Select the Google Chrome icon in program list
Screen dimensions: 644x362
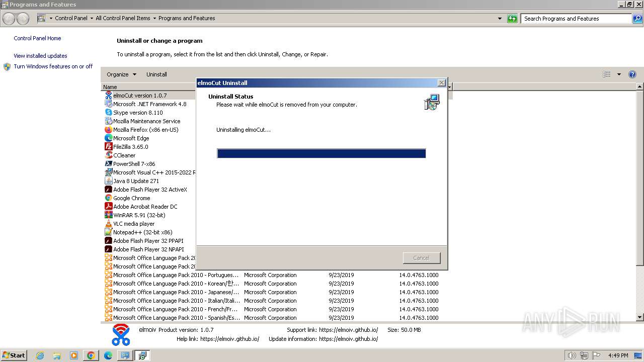point(108,198)
